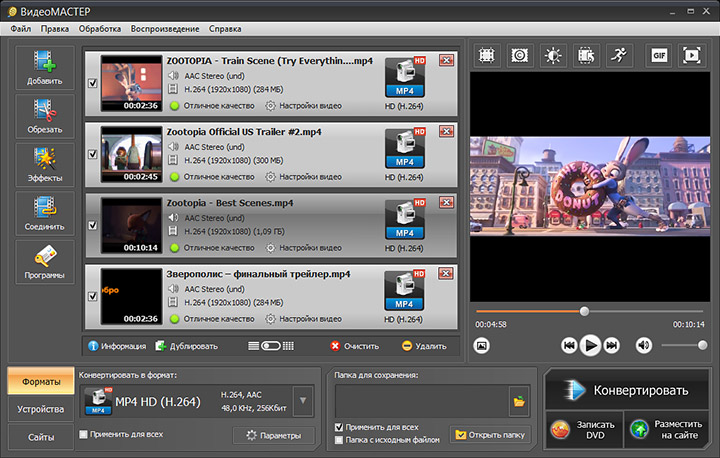This screenshot has height=458, width=720.
Task: Open the GIF creation tool
Action: (659, 56)
